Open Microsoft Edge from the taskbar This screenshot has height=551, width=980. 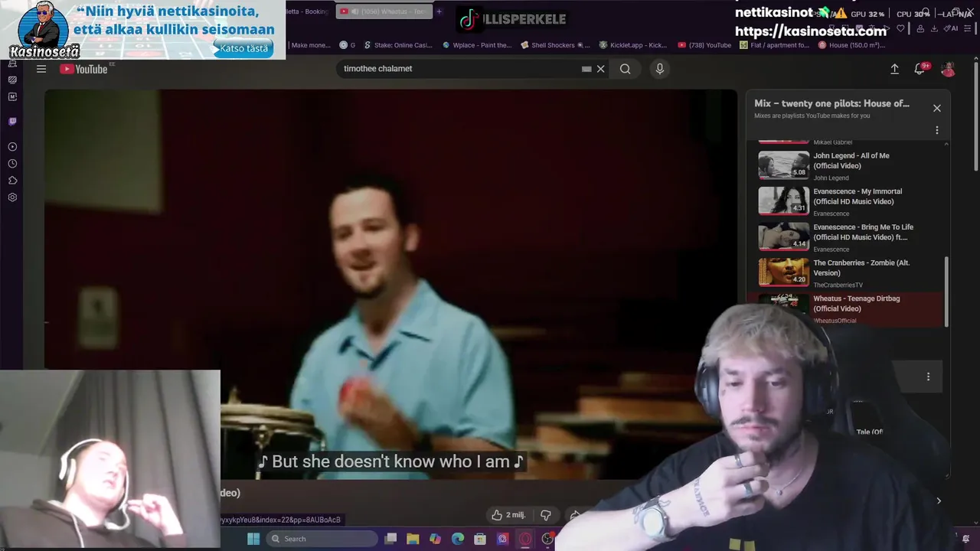tap(458, 539)
